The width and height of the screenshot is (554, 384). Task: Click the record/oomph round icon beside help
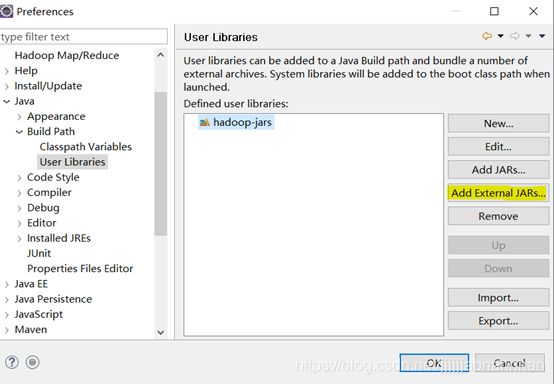click(33, 362)
